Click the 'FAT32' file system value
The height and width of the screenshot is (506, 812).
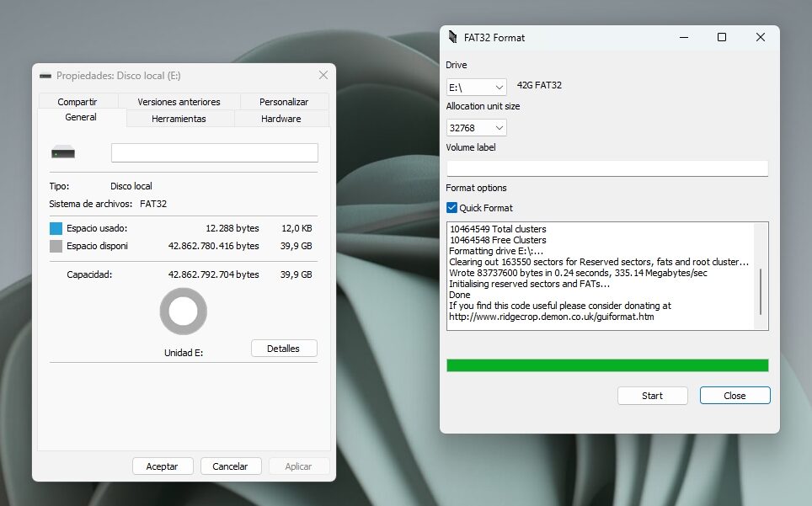153,204
